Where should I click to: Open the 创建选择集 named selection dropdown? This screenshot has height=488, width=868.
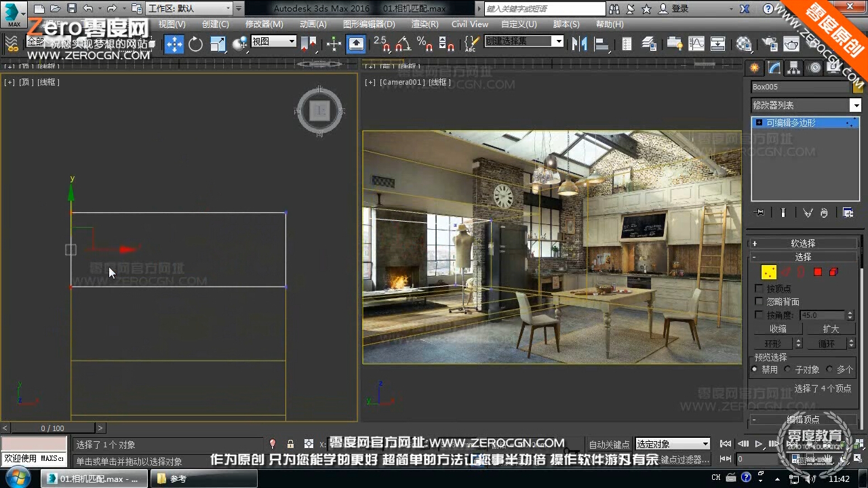pos(524,41)
